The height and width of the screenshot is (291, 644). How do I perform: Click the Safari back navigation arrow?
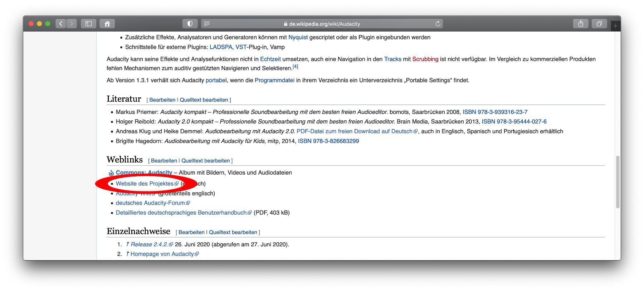point(61,24)
